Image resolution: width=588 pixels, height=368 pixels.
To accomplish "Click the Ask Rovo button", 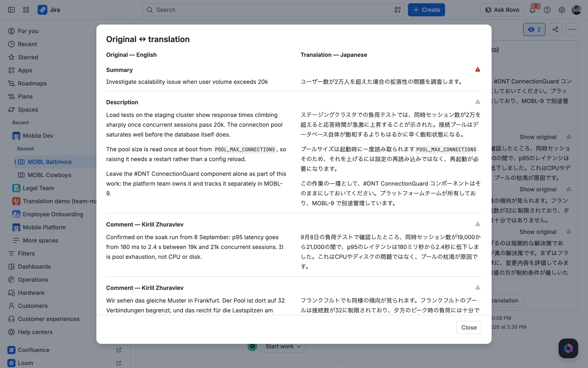I will pyautogui.click(x=502, y=10).
